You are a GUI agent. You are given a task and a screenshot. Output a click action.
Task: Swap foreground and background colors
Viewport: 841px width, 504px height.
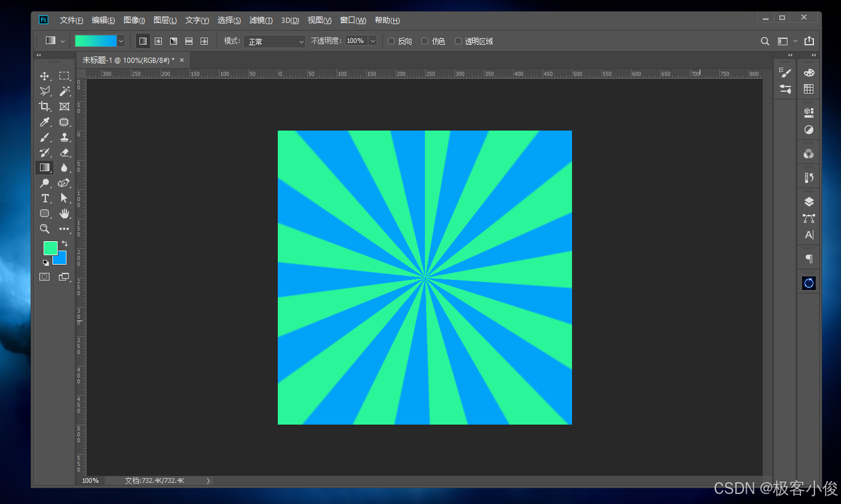[x=65, y=243]
